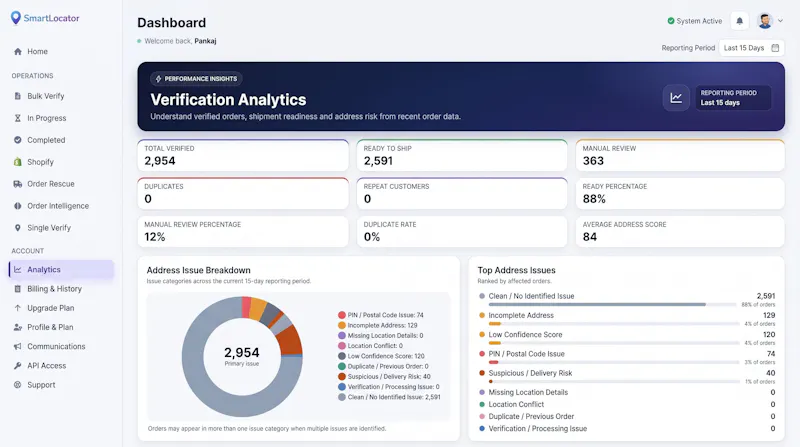Click the Shopify bag icon
Screen dimensions: 800x447
tap(18, 162)
